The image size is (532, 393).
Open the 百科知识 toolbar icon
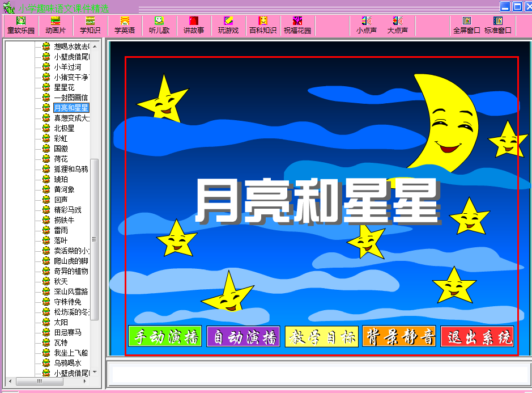(263, 25)
